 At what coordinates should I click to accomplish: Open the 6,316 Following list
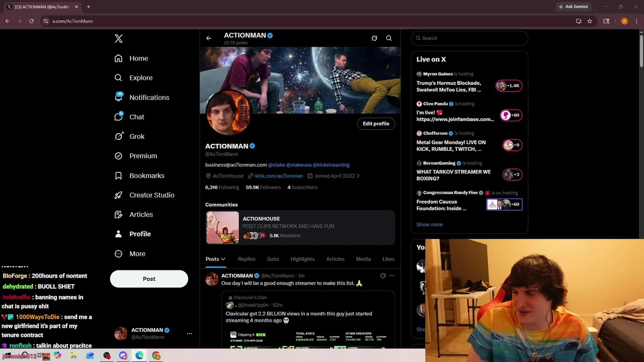pyautogui.click(x=222, y=188)
